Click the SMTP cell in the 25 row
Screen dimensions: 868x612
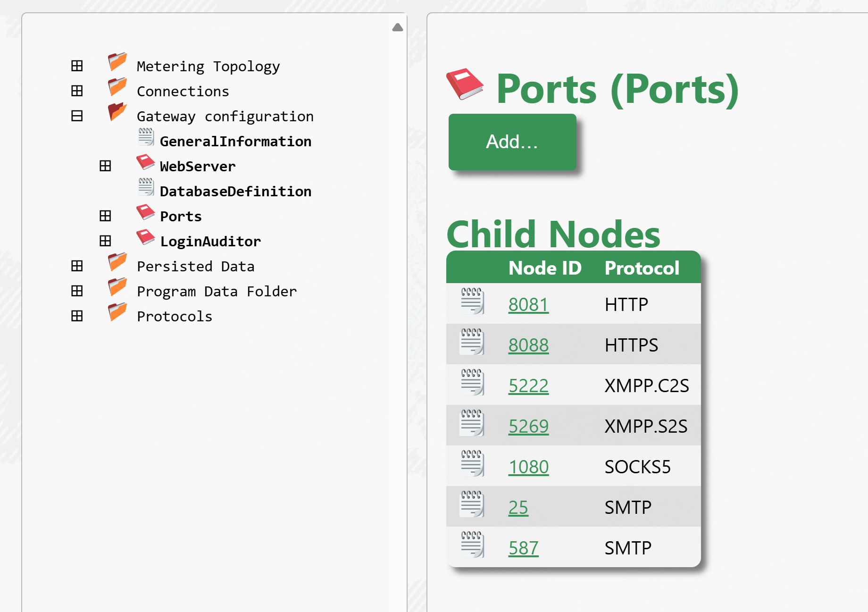click(x=628, y=508)
